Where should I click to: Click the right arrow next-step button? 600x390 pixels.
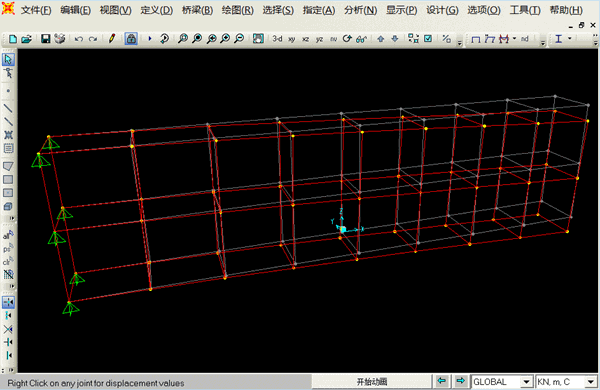click(x=461, y=381)
